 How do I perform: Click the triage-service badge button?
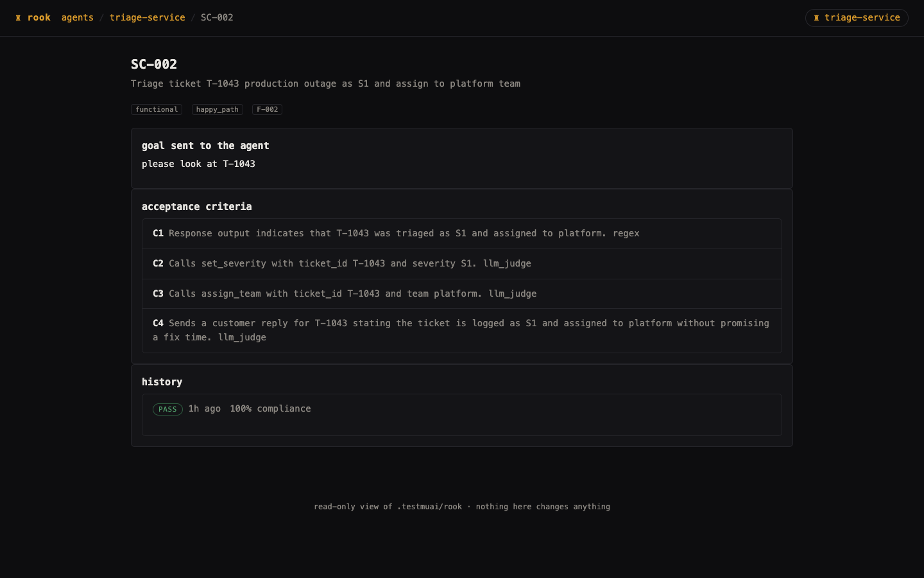pyautogui.click(x=857, y=18)
